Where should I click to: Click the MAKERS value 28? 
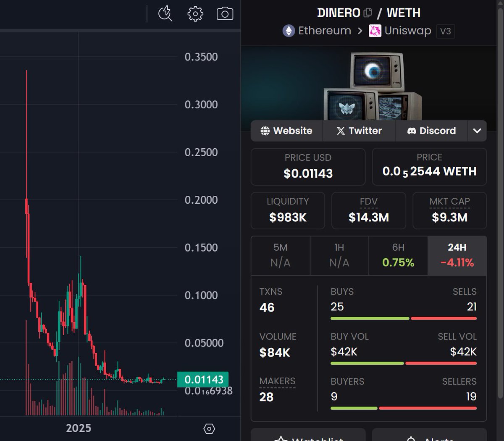click(x=266, y=397)
